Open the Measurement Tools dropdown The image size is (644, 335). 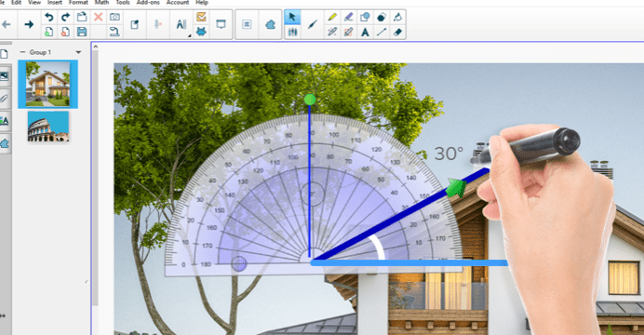coord(181,24)
